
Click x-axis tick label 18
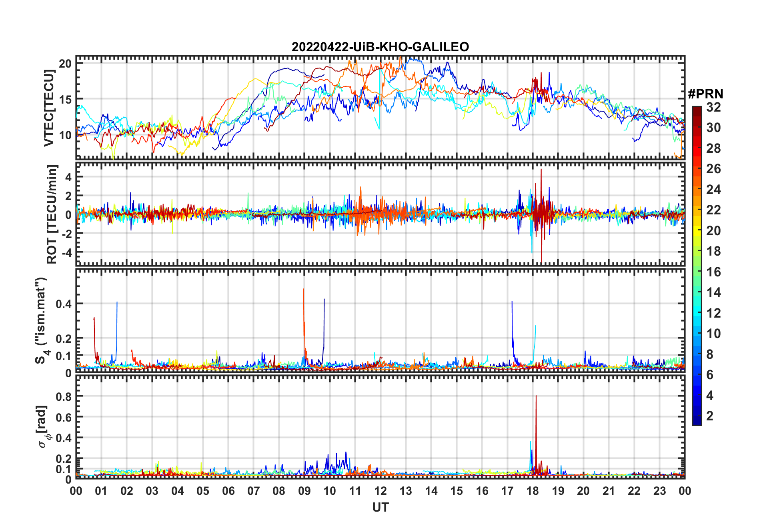click(533, 491)
